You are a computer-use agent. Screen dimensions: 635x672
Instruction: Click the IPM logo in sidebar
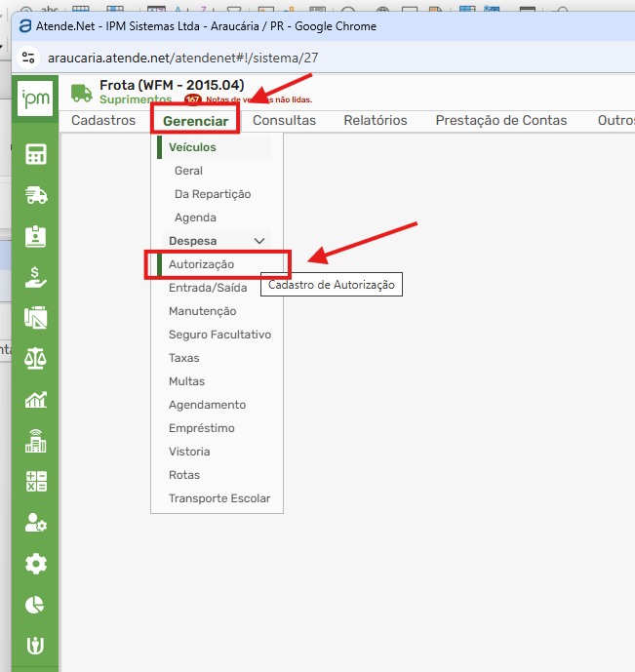pyautogui.click(x=35, y=99)
